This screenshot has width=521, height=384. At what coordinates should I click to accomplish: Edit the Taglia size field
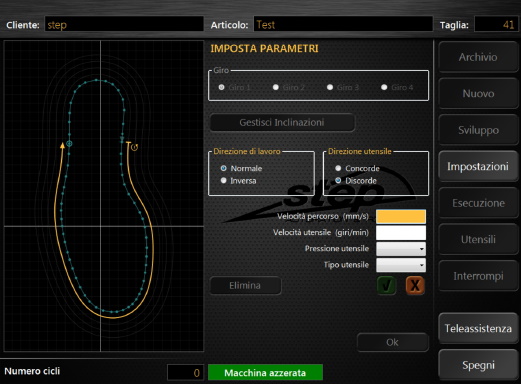496,24
